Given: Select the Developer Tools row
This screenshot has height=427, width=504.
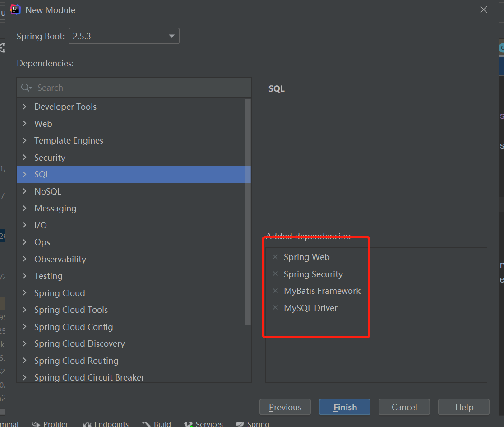Looking at the screenshot, I should point(131,107).
